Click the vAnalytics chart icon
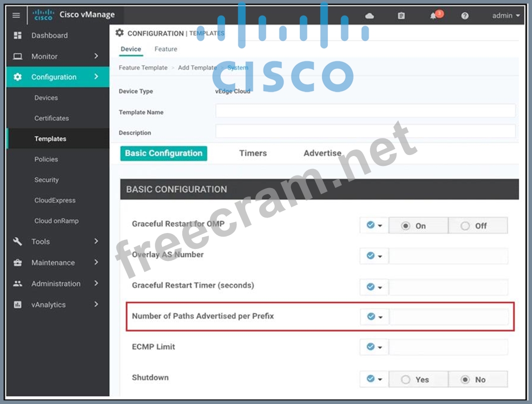 pyautogui.click(x=18, y=304)
